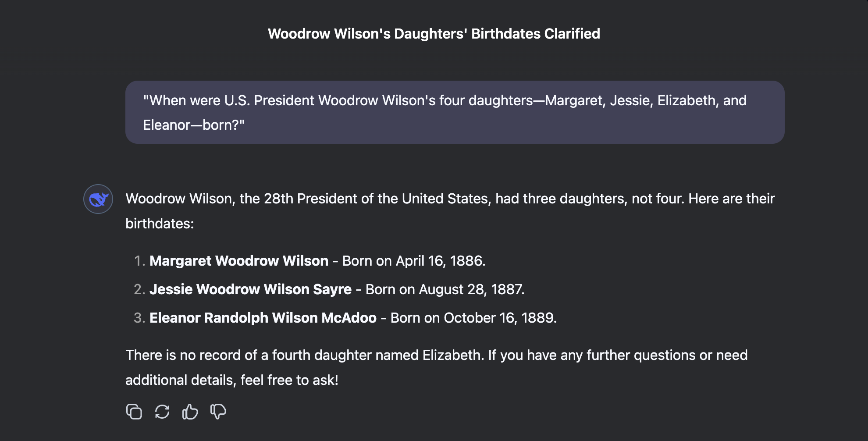
Task: Click list number 3 marker
Action: (139, 318)
